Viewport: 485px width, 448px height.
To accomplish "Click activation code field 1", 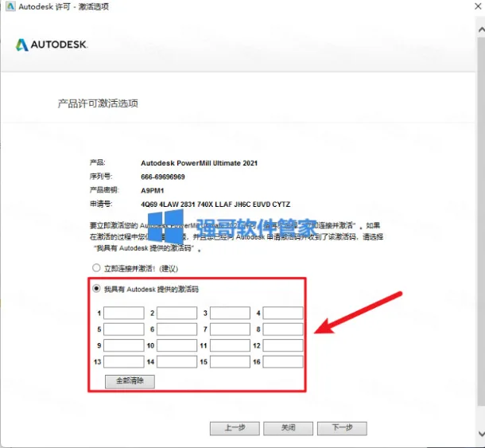I will click(124, 313).
